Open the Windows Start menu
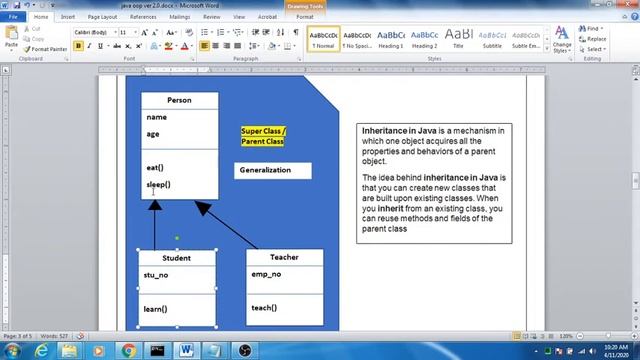 click(12, 351)
